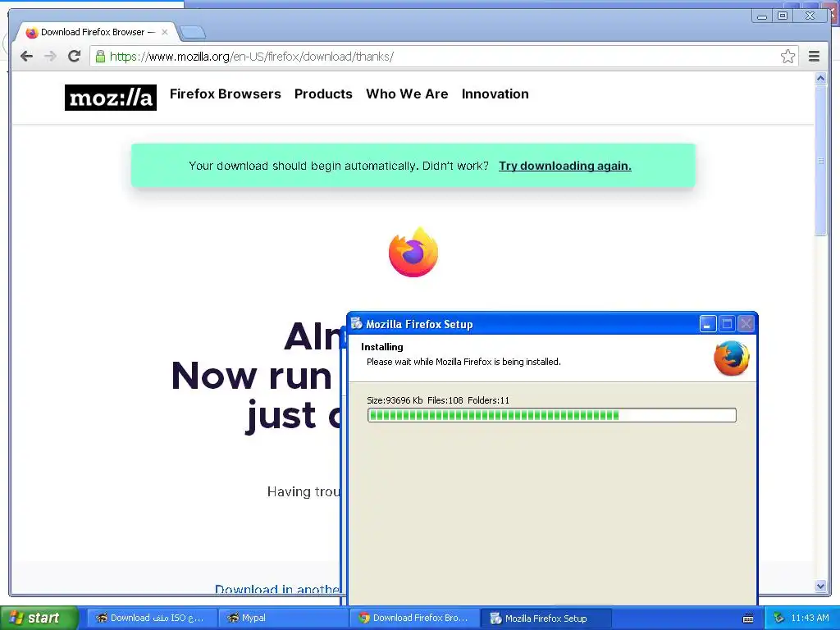
Task: Click the page scrollbar up arrow
Action: [x=820, y=79]
